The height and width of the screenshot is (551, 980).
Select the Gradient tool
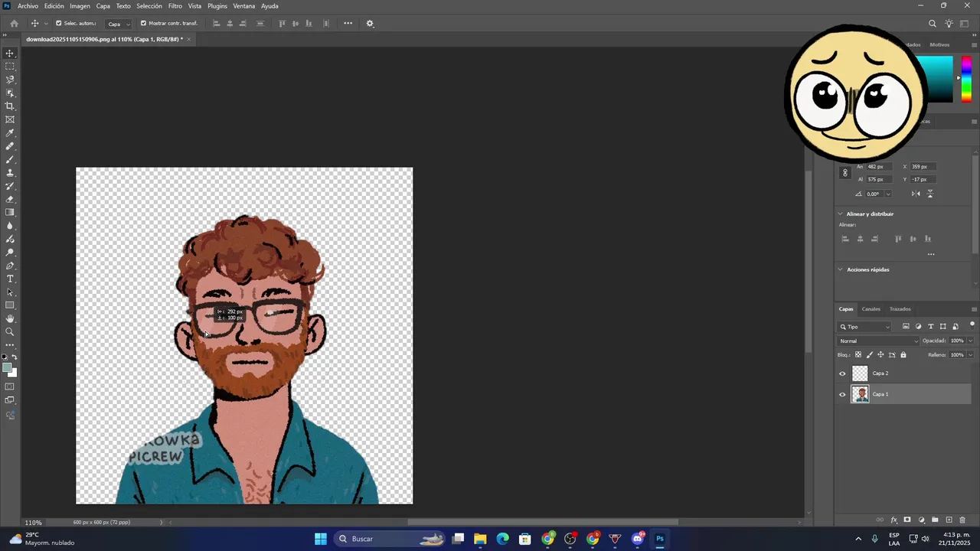(x=10, y=213)
